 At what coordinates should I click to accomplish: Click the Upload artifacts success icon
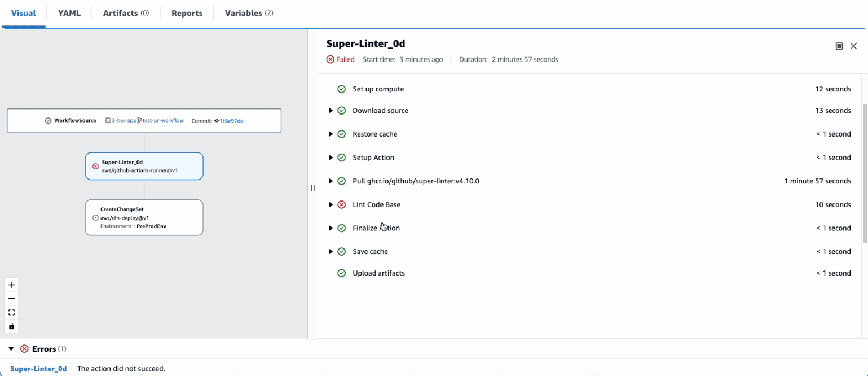[x=341, y=273]
